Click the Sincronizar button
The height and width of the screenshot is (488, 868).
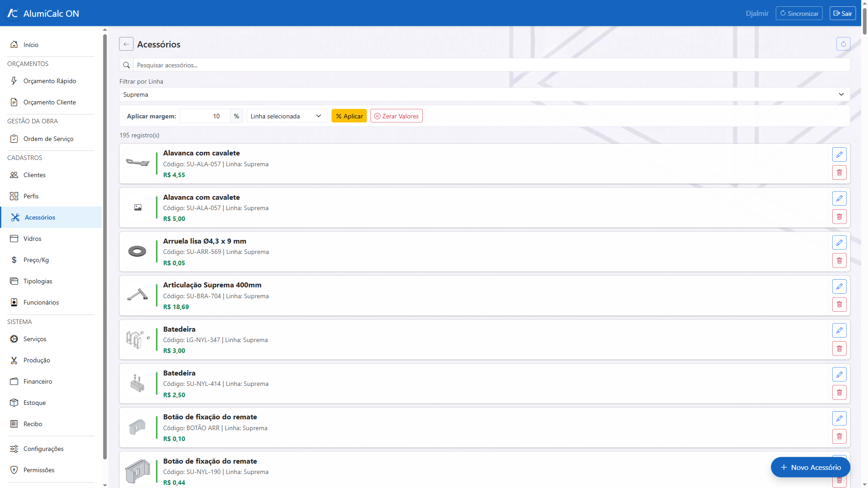[799, 13]
